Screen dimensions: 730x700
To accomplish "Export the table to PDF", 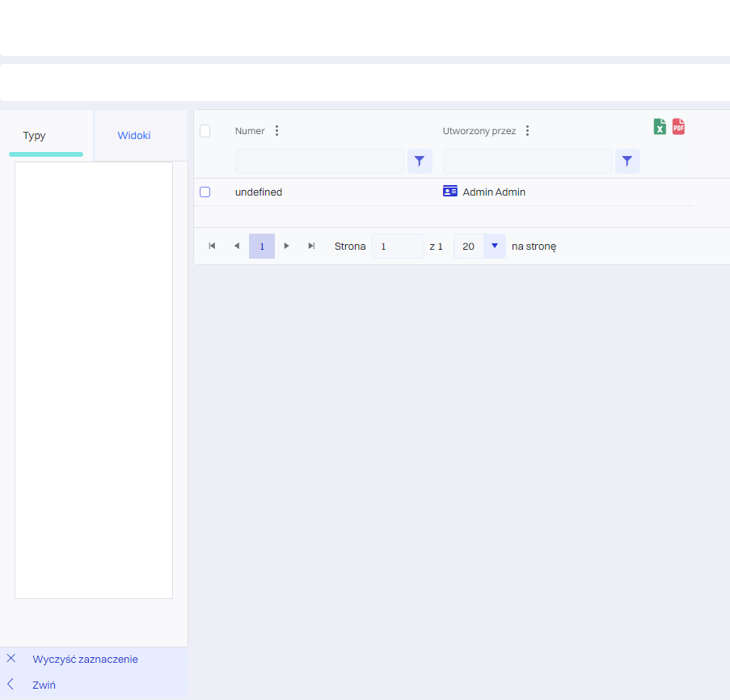I will click(x=678, y=127).
